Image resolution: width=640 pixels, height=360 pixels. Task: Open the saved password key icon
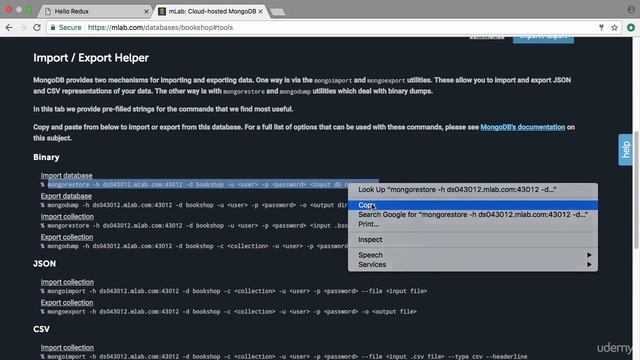pos(601,28)
